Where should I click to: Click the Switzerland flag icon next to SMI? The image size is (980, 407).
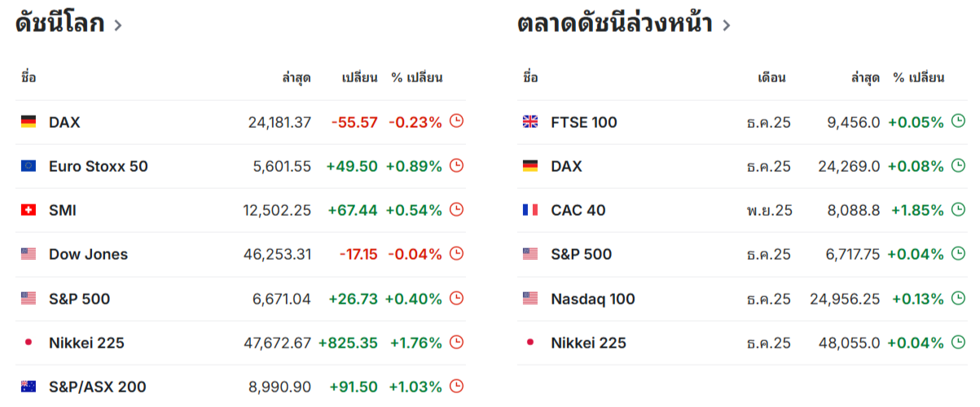tap(29, 210)
